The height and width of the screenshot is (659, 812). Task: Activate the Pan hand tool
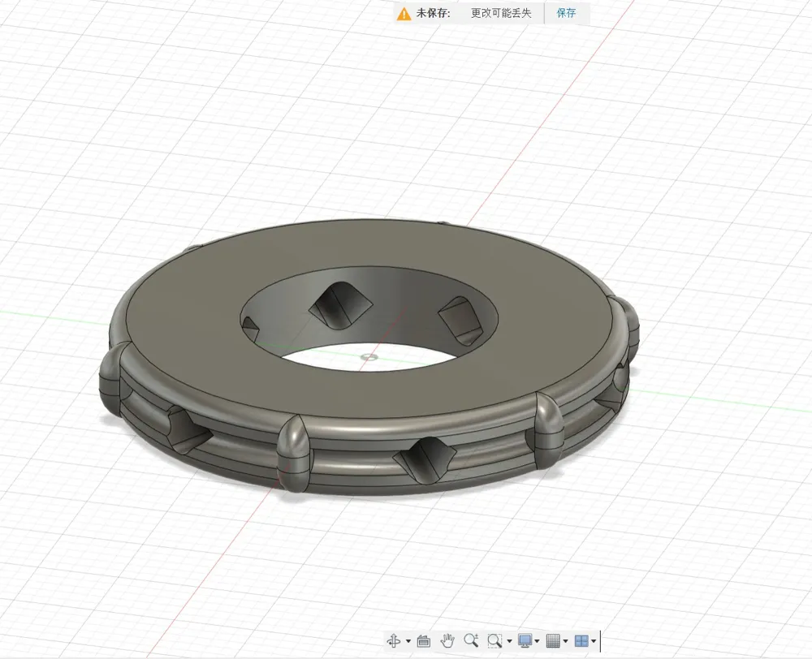447,641
